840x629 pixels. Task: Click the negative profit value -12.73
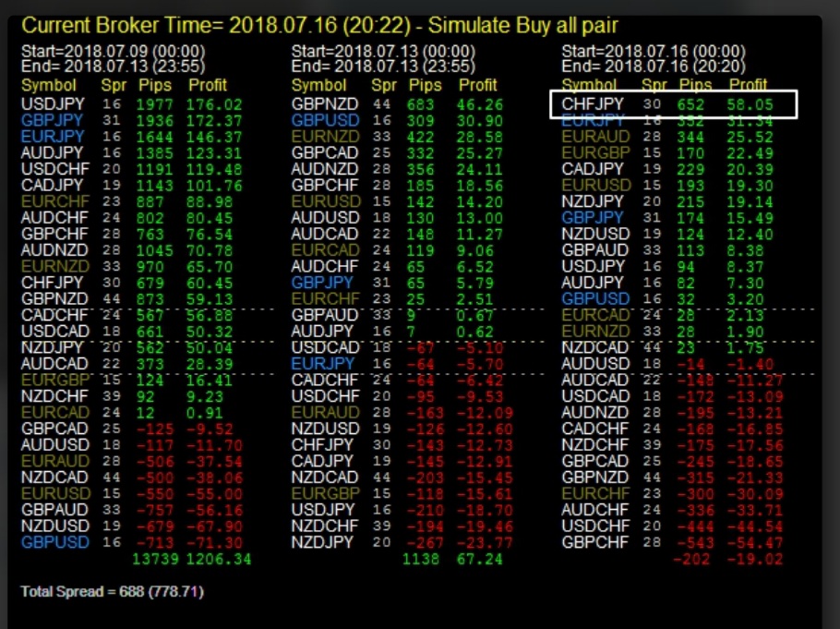[x=485, y=445]
